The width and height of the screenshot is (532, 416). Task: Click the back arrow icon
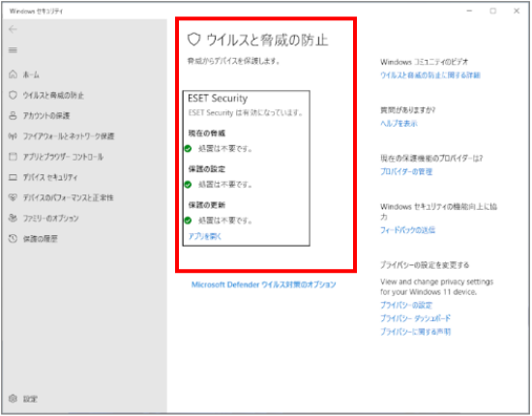click(13, 30)
